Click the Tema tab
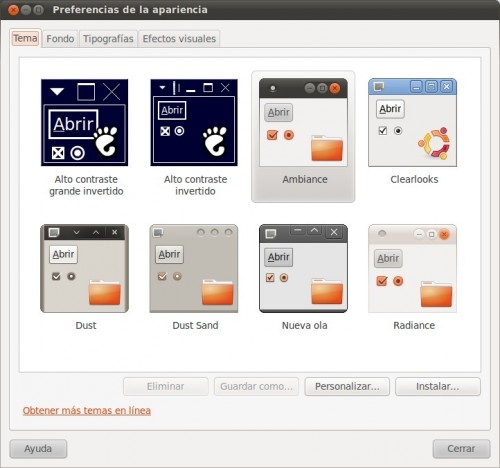 pos(25,38)
